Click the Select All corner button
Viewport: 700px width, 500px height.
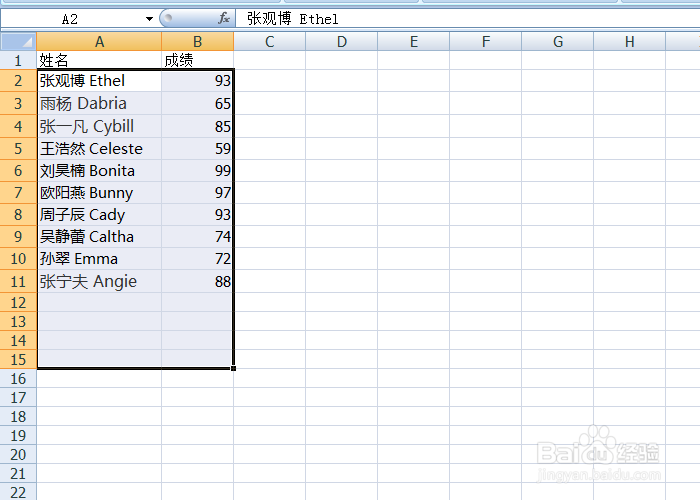coord(18,42)
